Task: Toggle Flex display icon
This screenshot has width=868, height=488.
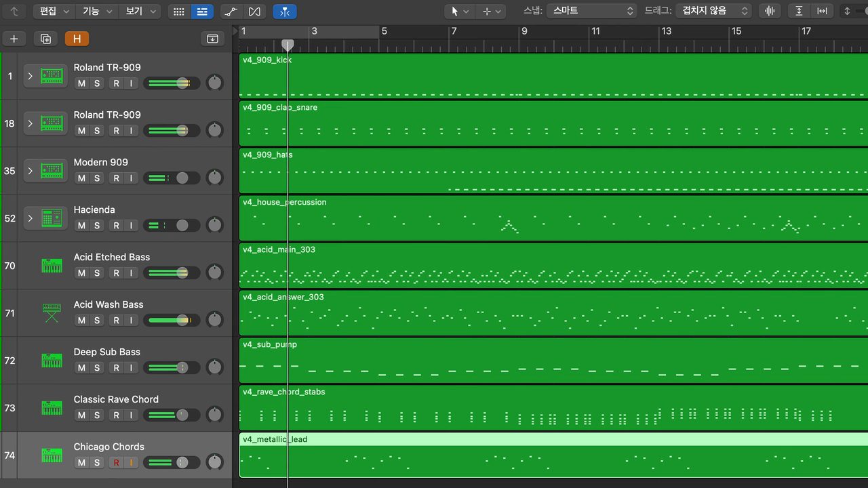Action: pos(254,12)
